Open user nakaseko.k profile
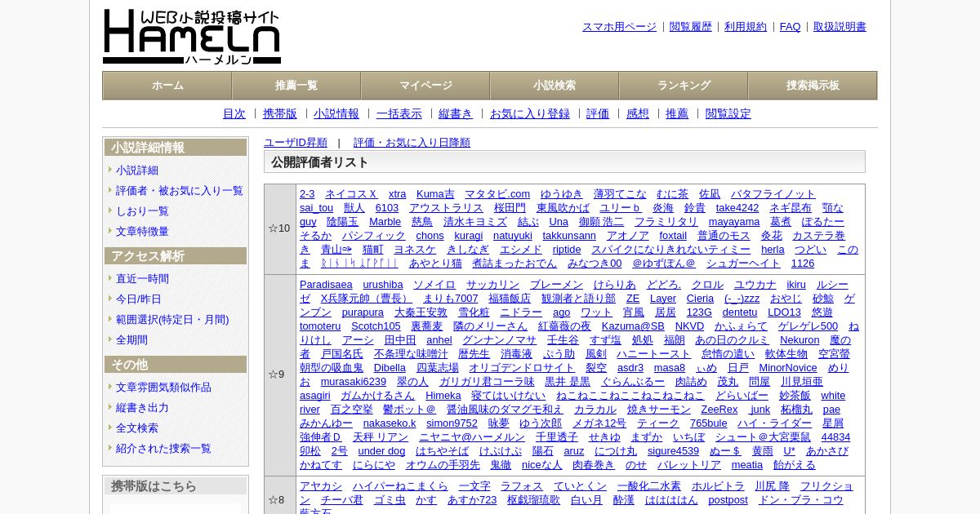 click(390, 423)
